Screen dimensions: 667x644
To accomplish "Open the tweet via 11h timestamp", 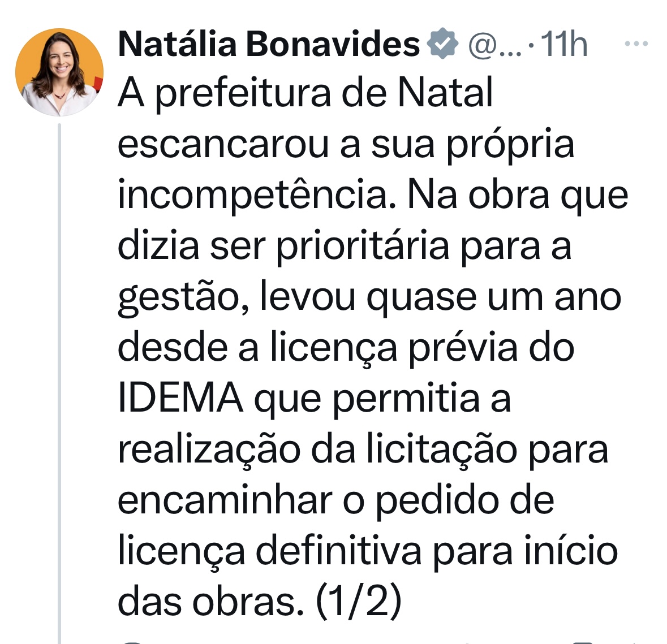I will click(564, 44).
